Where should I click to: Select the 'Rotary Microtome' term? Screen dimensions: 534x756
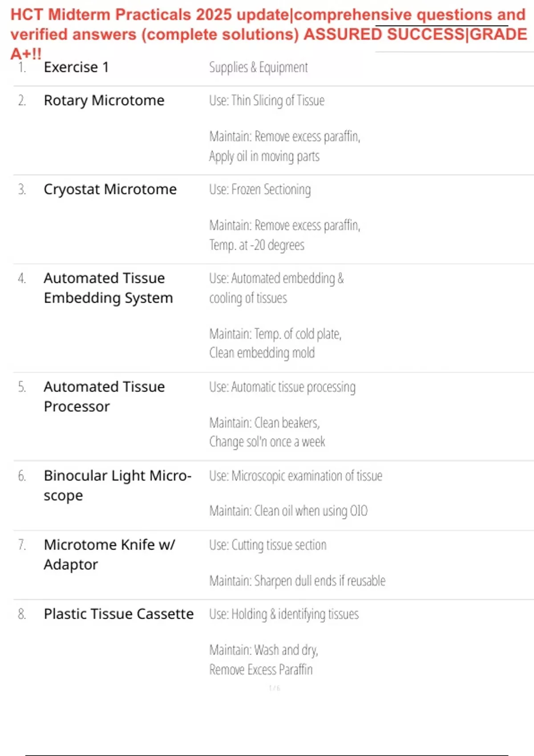tap(104, 101)
